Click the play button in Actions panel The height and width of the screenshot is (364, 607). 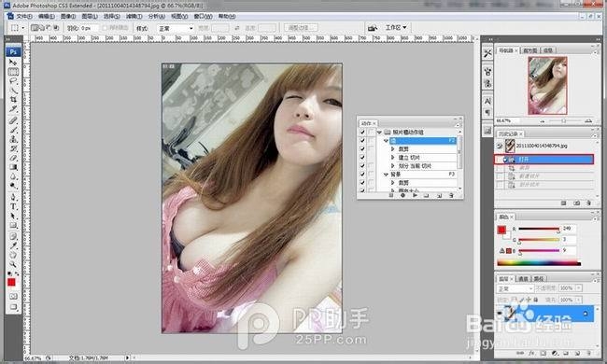(x=415, y=196)
